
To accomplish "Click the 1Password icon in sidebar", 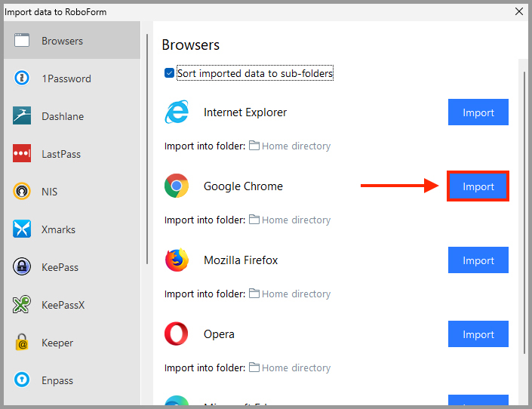I will click(22, 78).
